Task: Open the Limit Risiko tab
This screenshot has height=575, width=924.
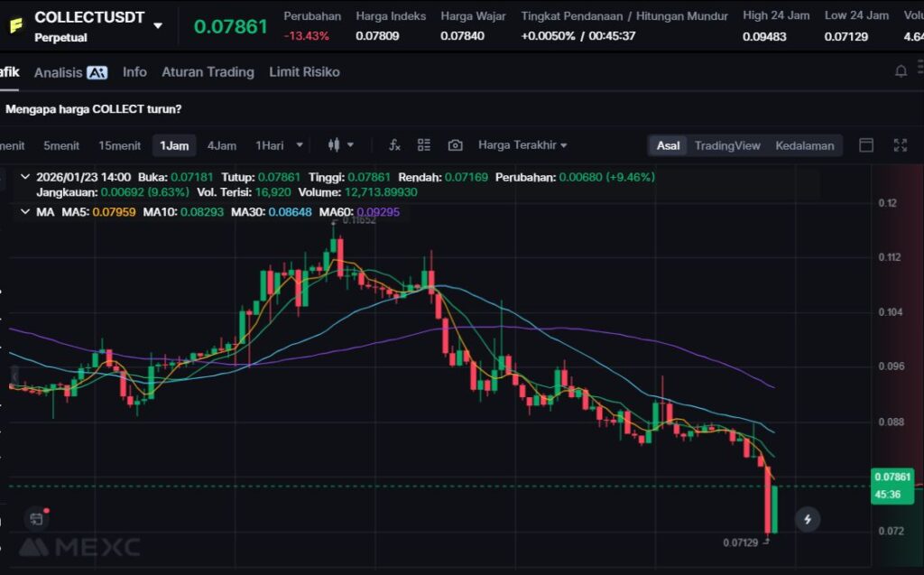Action: (x=304, y=72)
